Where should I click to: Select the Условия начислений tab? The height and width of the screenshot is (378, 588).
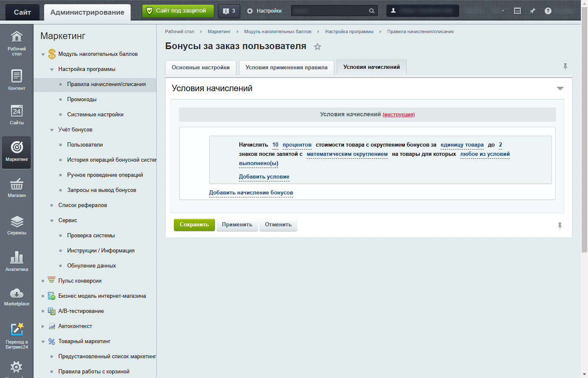(371, 67)
